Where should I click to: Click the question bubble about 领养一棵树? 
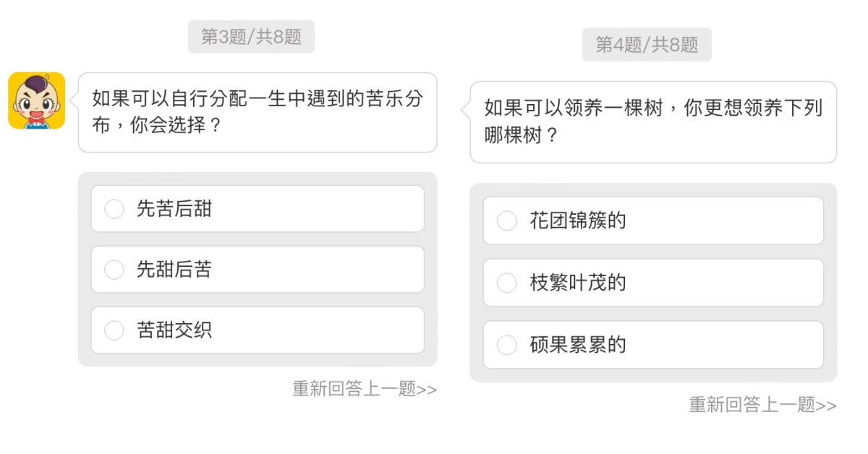(653, 121)
